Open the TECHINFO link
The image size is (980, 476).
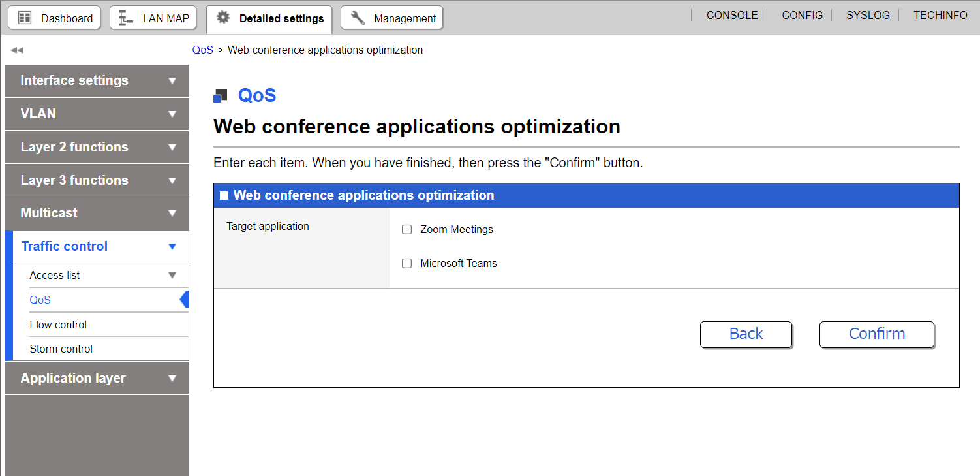tap(940, 15)
